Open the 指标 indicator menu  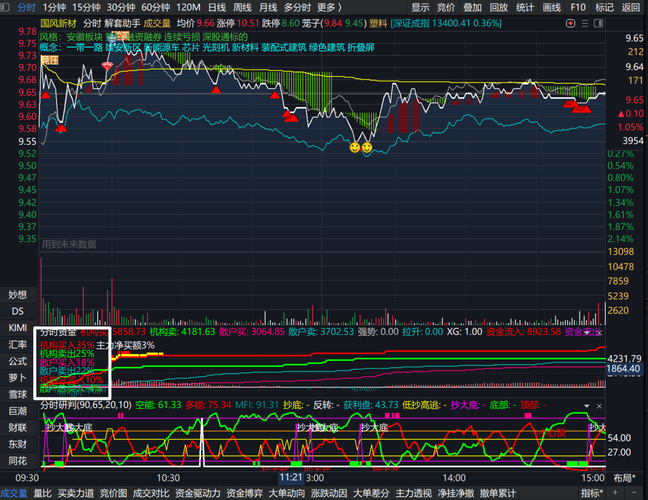coord(592,493)
